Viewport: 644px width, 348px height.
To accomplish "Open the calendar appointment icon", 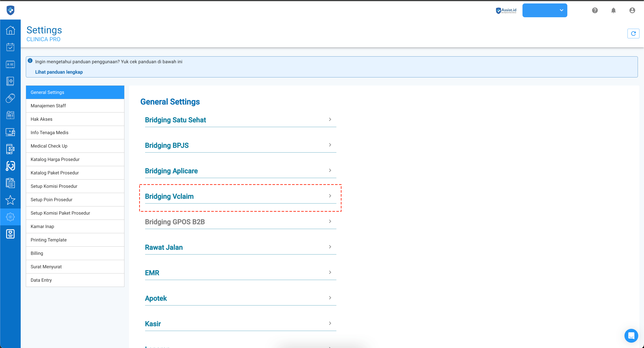I will click(10, 47).
